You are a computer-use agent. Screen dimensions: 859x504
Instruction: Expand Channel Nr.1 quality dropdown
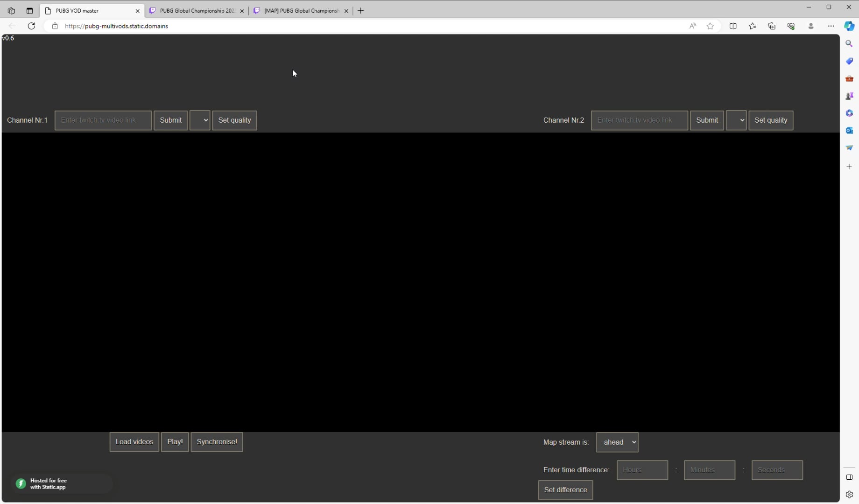tap(200, 120)
